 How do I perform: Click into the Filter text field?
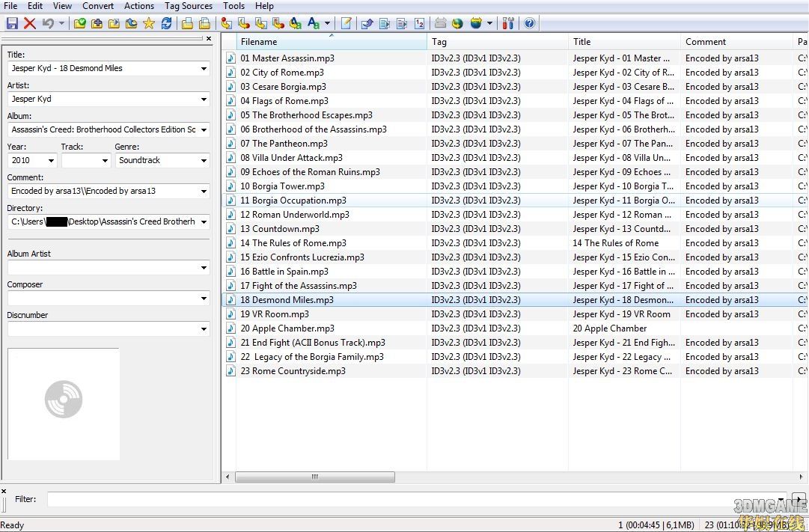click(x=412, y=499)
